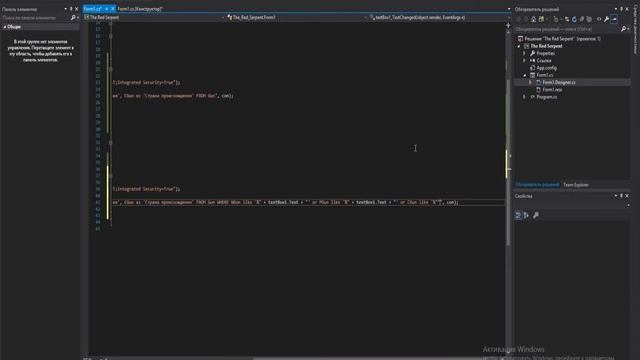Expand the 'Ссылки' references node
The image size is (640, 360).
click(524, 61)
